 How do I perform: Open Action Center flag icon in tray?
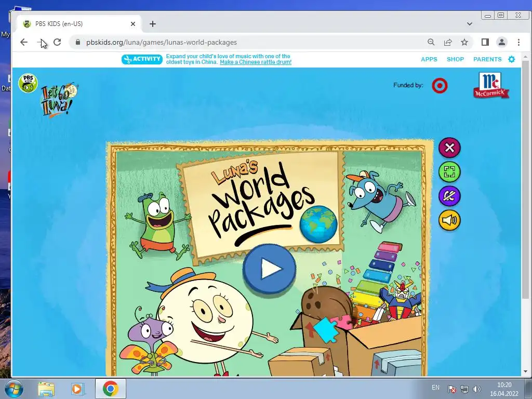tap(451, 389)
